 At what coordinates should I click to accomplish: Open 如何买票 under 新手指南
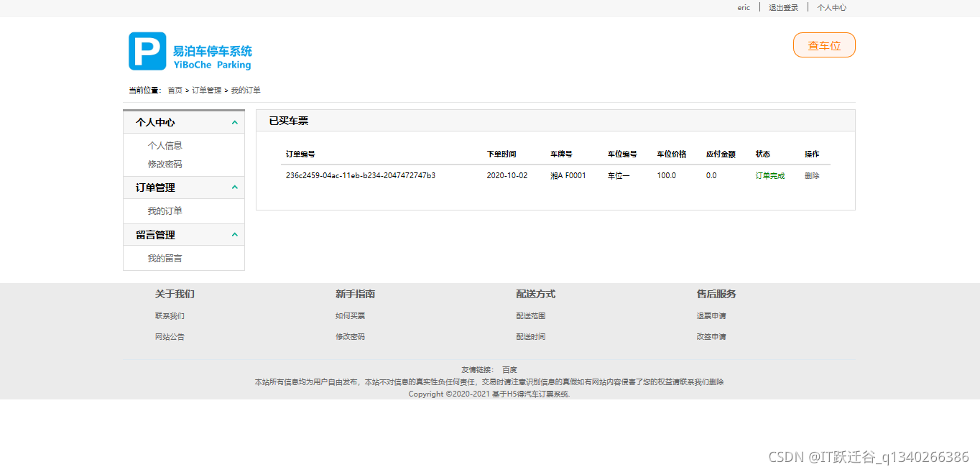(349, 315)
